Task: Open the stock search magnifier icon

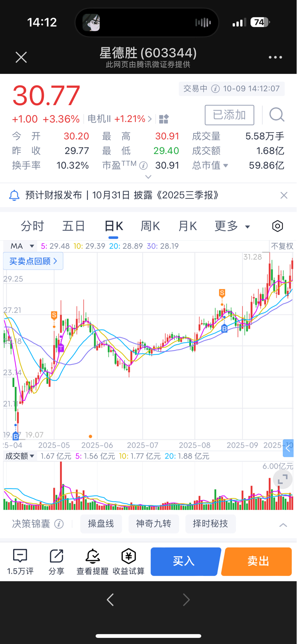Action: click(277, 115)
